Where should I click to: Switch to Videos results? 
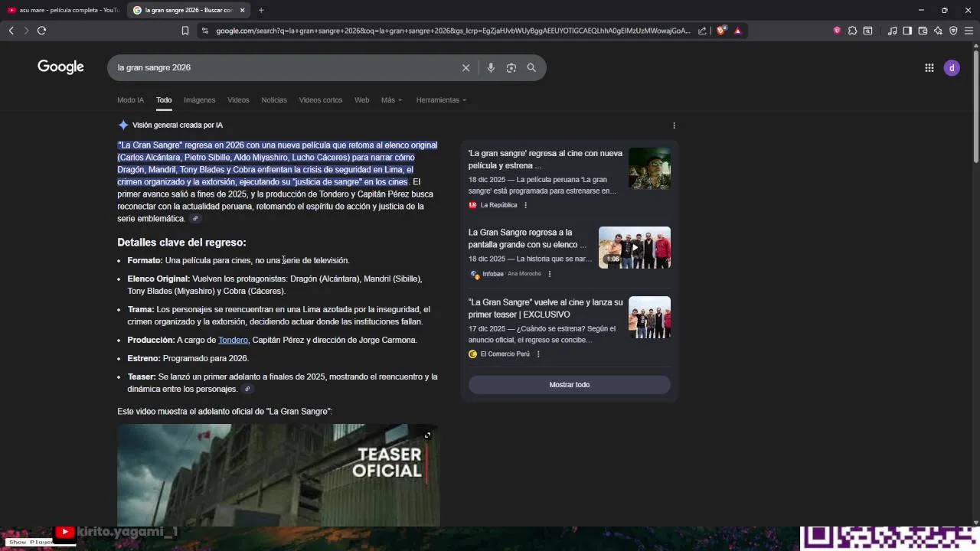pos(238,100)
